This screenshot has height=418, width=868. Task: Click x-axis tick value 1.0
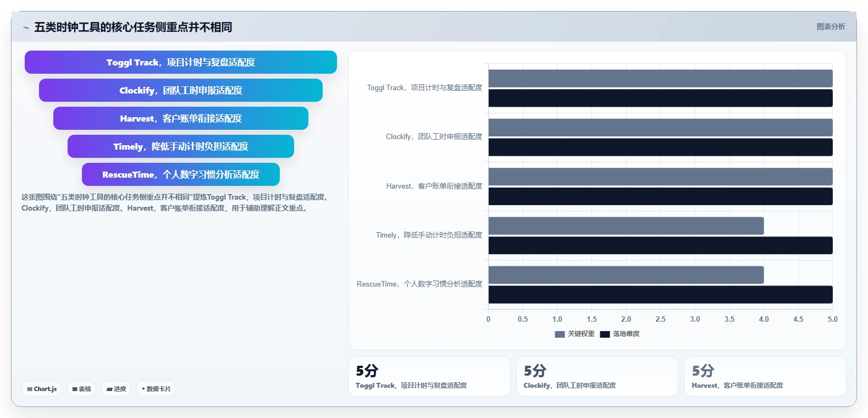click(557, 319)
